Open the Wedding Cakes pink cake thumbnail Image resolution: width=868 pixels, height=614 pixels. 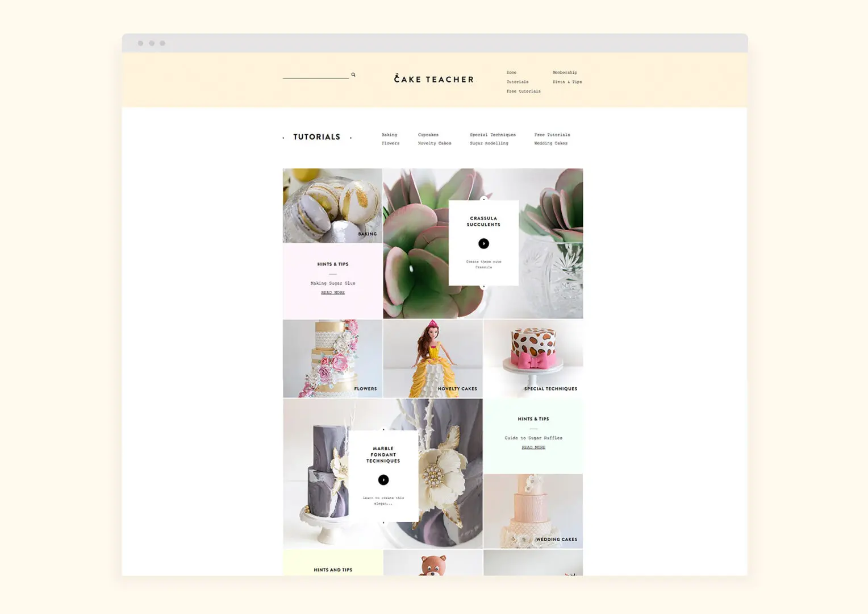coord(533,511)
